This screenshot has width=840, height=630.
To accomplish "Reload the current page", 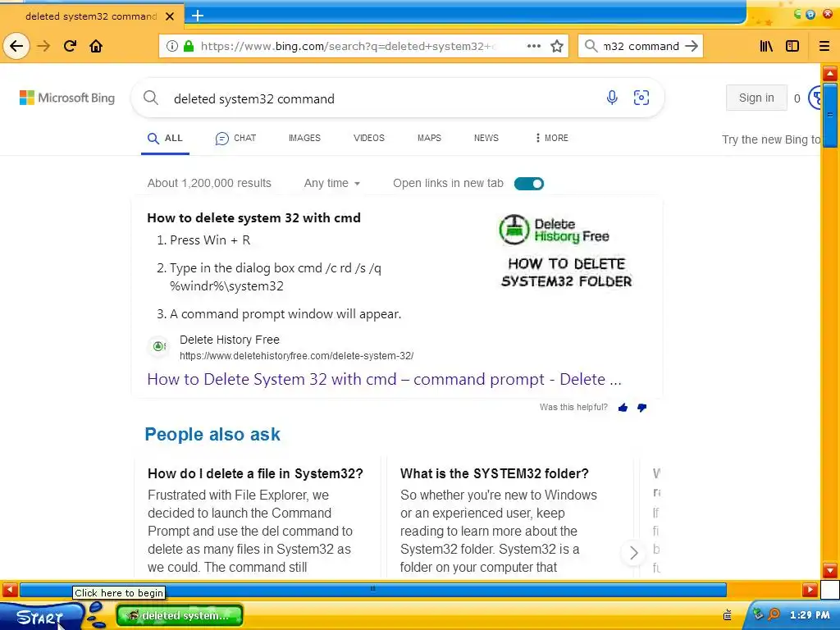I will tap(71, 46).
